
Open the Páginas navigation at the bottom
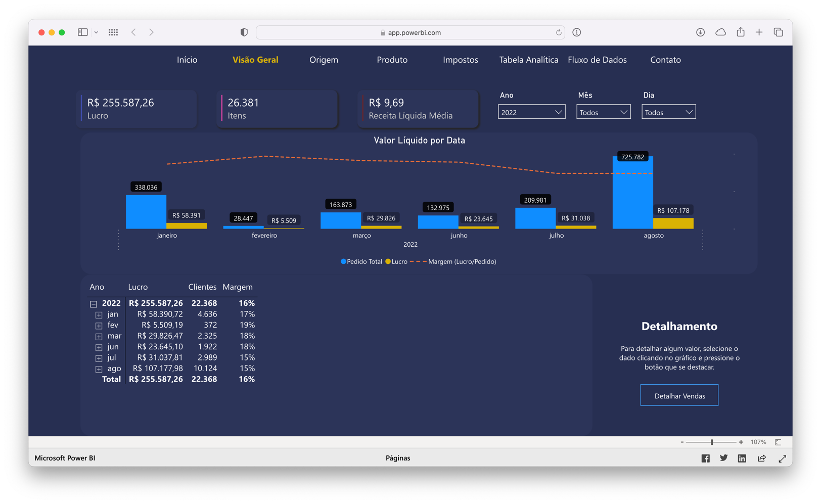[x=398, y=458]
